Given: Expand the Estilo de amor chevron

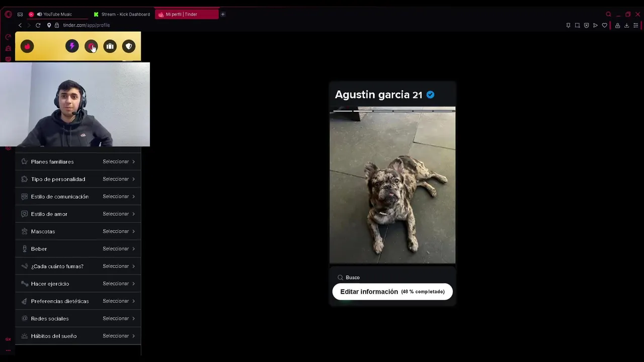Looking at the screenshot, I should [x=133, y=214].
